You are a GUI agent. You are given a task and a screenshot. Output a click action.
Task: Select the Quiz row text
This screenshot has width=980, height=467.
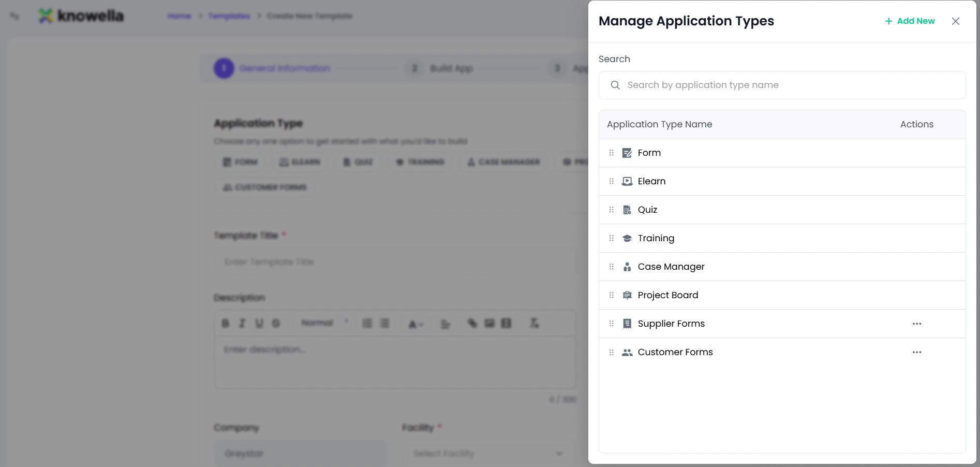(x=648, y=210)
